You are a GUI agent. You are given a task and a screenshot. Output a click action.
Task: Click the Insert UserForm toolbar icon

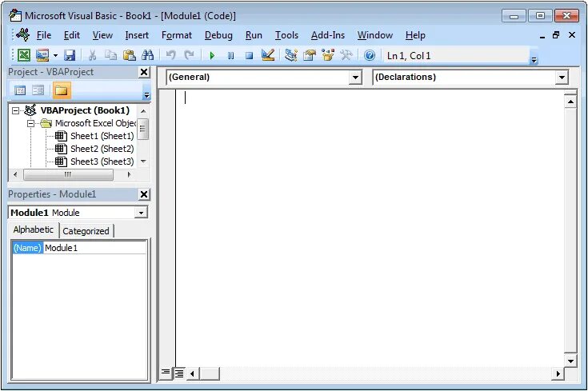pyautogui.click(x=42, y=55)
